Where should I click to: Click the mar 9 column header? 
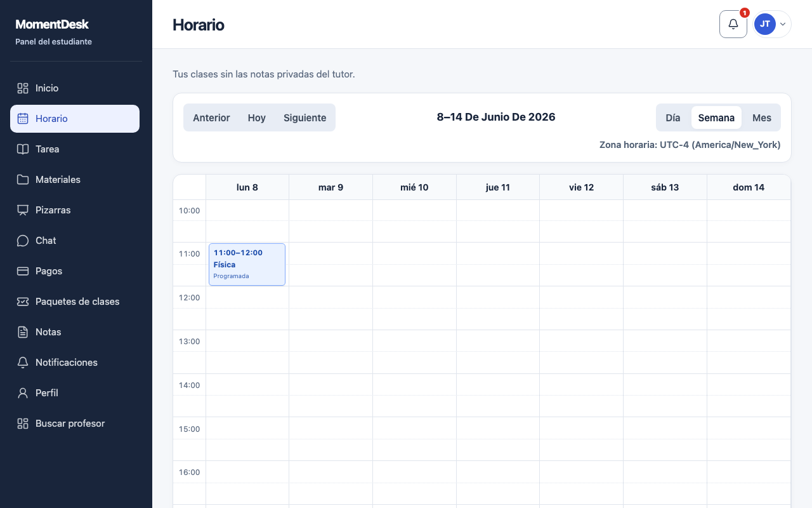[x=331, y=187]
